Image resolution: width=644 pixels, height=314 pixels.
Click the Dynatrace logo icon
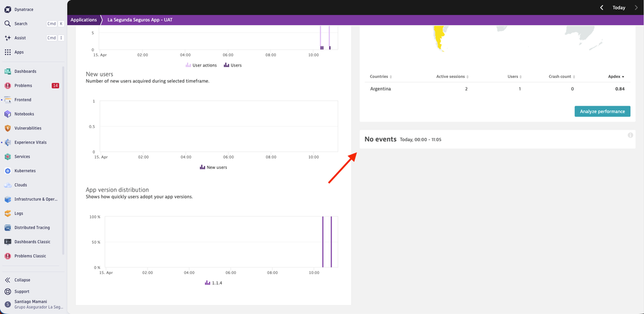(7, 9)
